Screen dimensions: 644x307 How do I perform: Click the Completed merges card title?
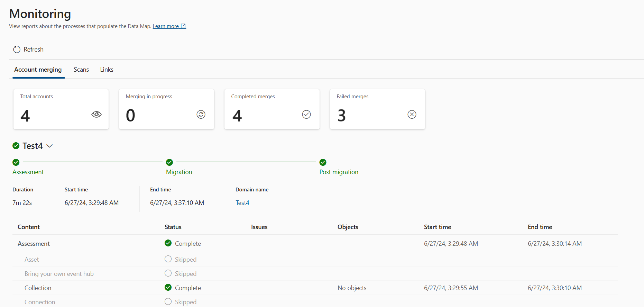253,97
